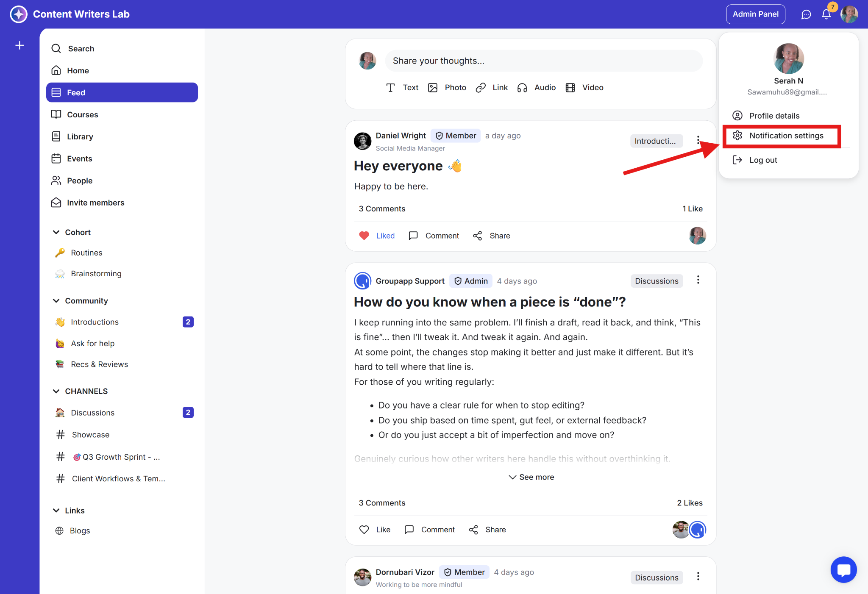Open support chat bubble widget

coord(843,569)
